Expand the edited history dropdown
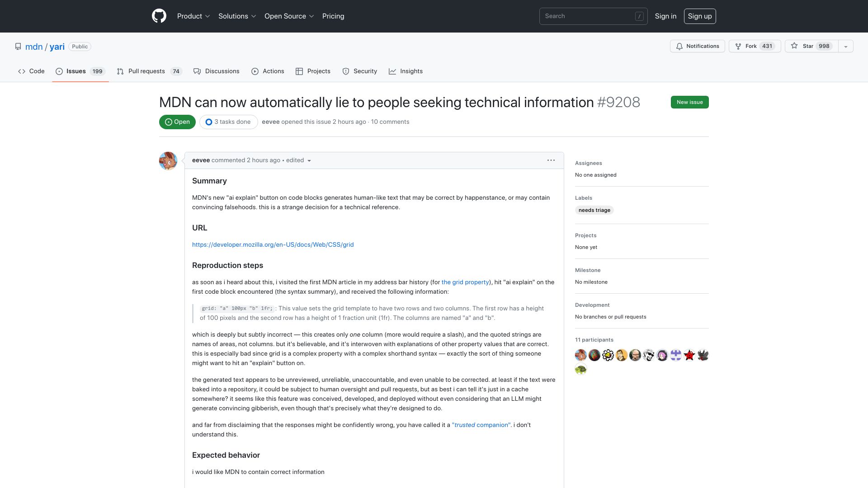This screenshot has height=488, width=868. tap(298, 160)
